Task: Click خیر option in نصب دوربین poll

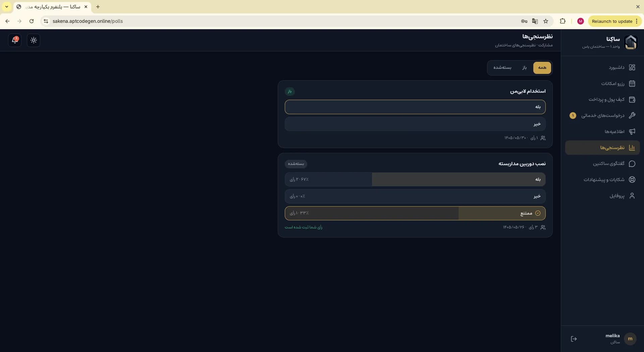Action: coord(415,196)
